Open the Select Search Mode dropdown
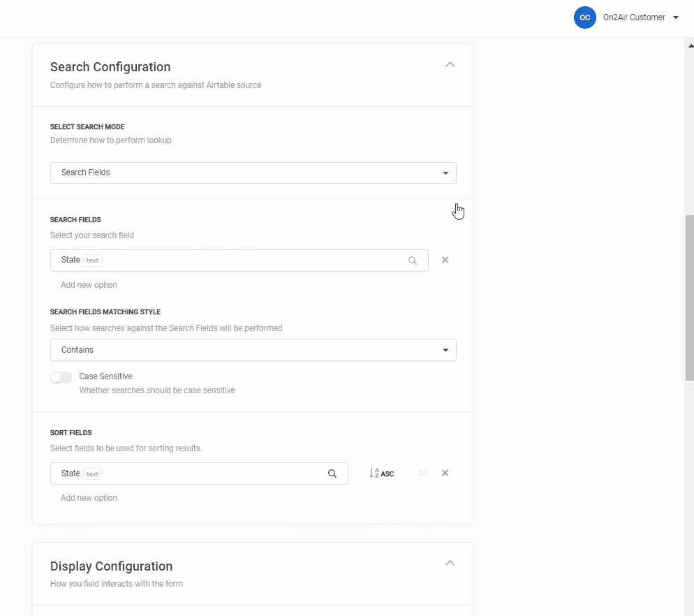The image size is (694, 616). point(253,173)
